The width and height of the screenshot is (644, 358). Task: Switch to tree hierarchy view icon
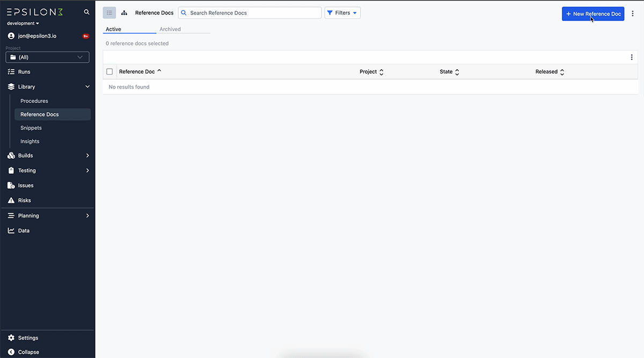124,13
